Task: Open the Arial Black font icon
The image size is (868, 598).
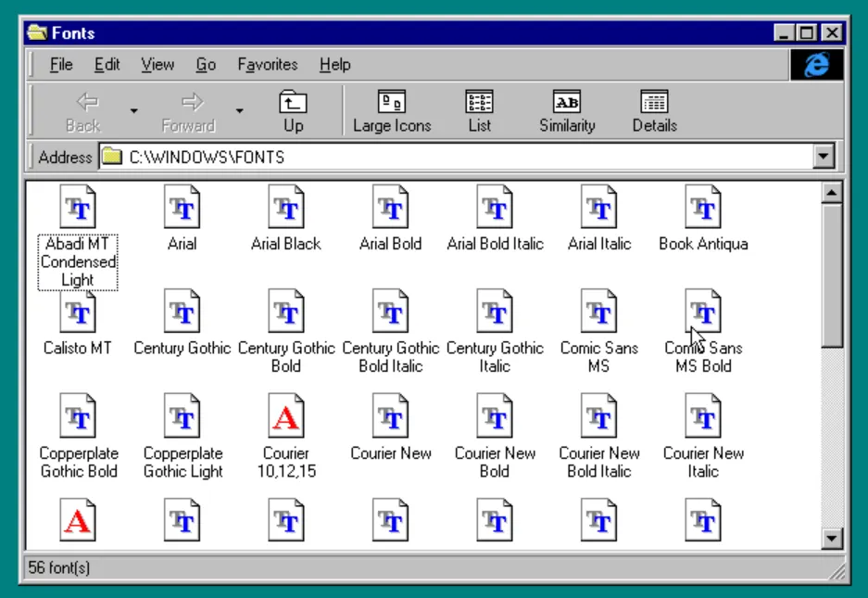Action: pyautogui.click(x=285, y=207)
